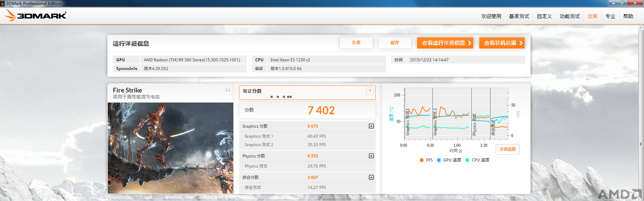The width and height of the screenshot is (644, 201).
Task: Click the Graphics score value 8 673
Action: pyautogui.click(x=313, y=126)
